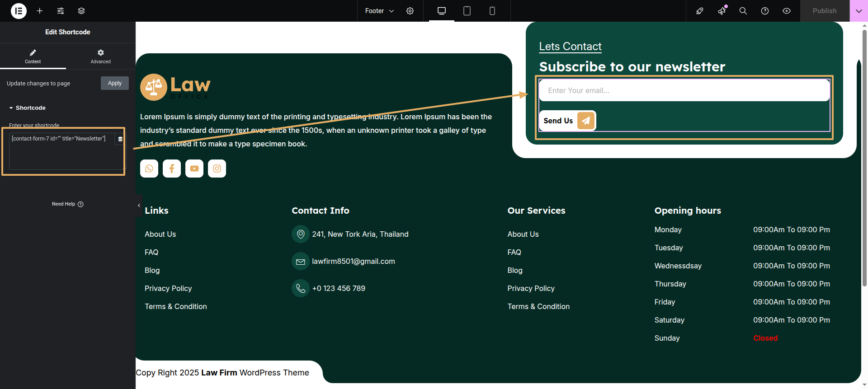This screenshot has width=868, height=389.
Task: Click the Enter Your email field
Action: [x=684, y=90]
